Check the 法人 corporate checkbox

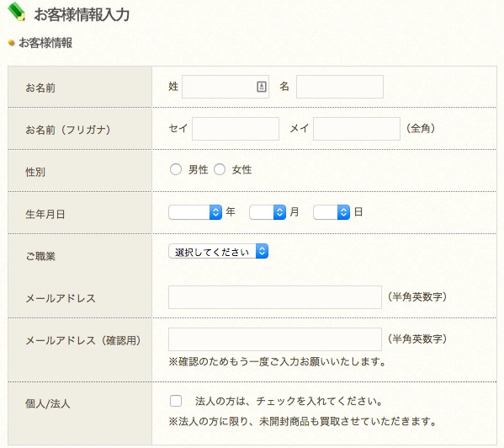(x=176, y=401)
